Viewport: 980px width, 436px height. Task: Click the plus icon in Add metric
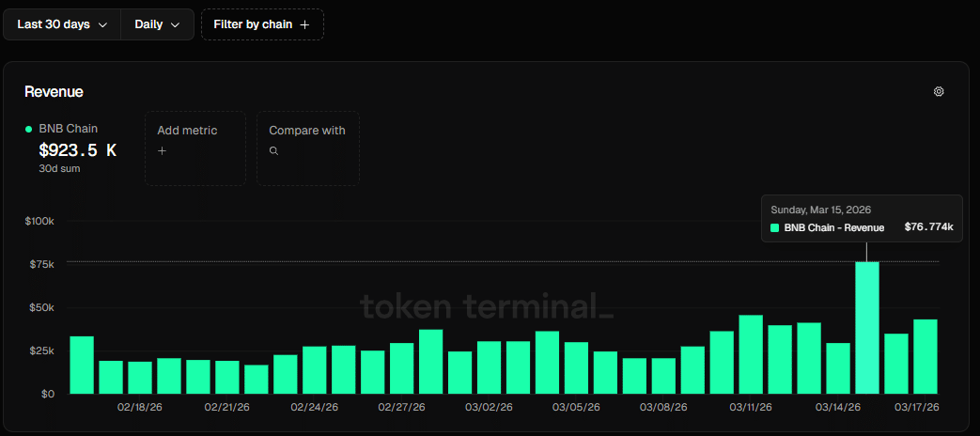[x=162, y=151]
